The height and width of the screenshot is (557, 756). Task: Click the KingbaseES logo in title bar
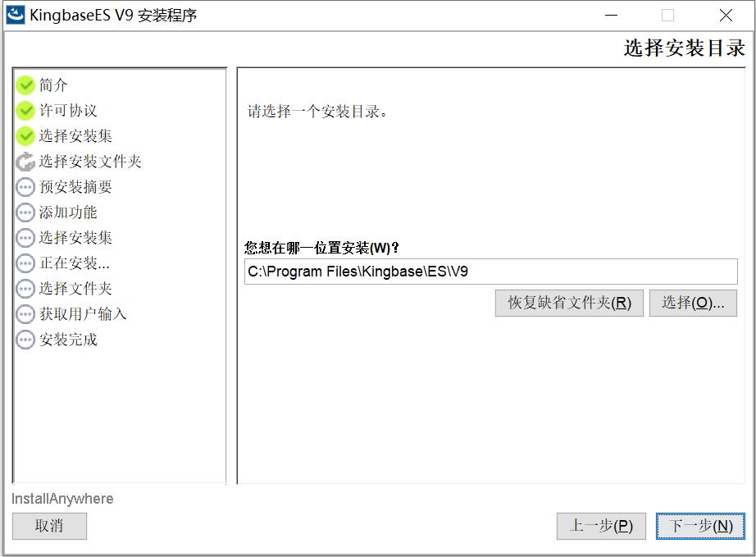[15, 15]
